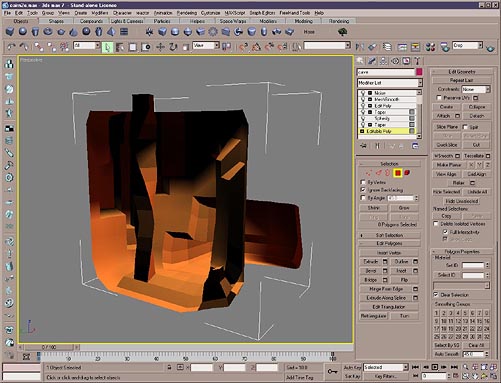501x383 pixels.
Task: Open the named selection sets dropdown
Action: point(327,45)
